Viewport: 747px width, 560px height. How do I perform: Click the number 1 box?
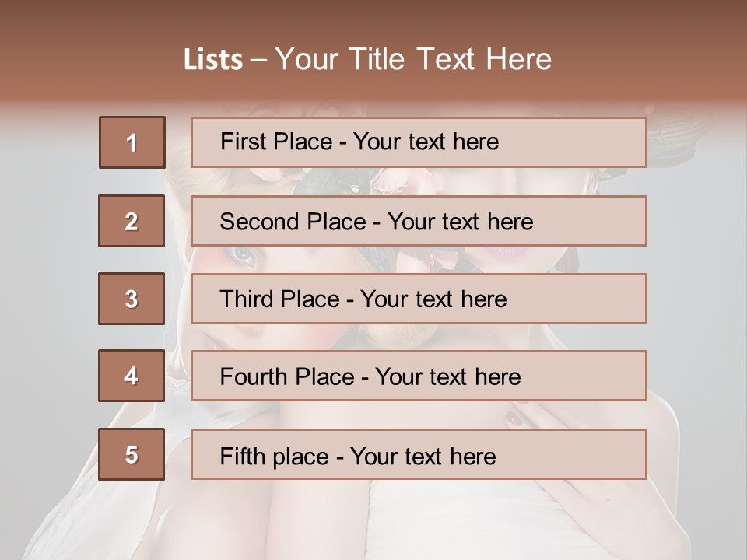[x=132, y=142]
